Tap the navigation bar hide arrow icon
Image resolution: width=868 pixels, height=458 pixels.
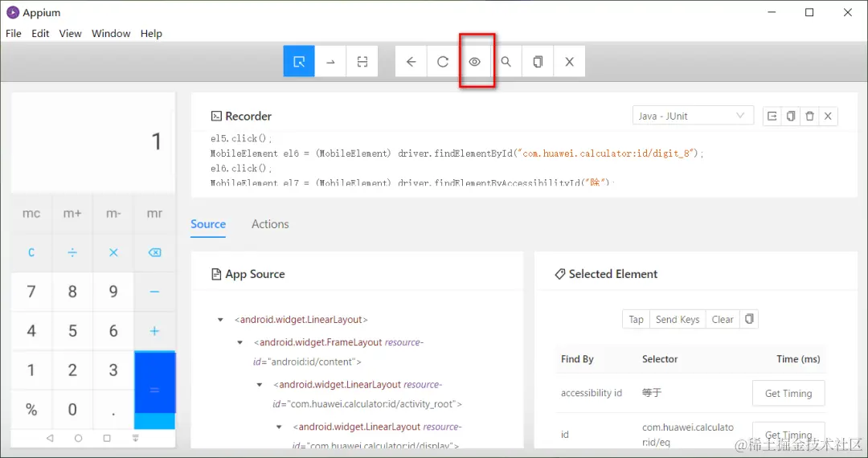click(136, 438)
